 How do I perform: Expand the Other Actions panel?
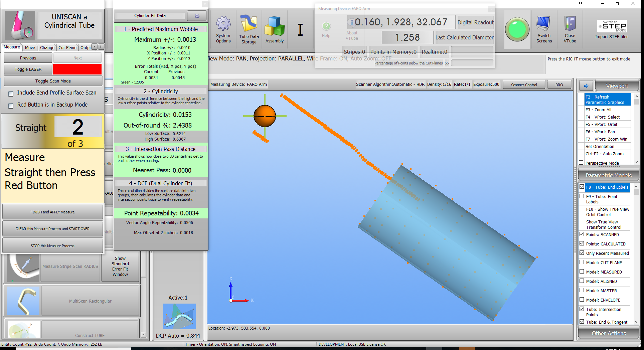tap(608, 333)
